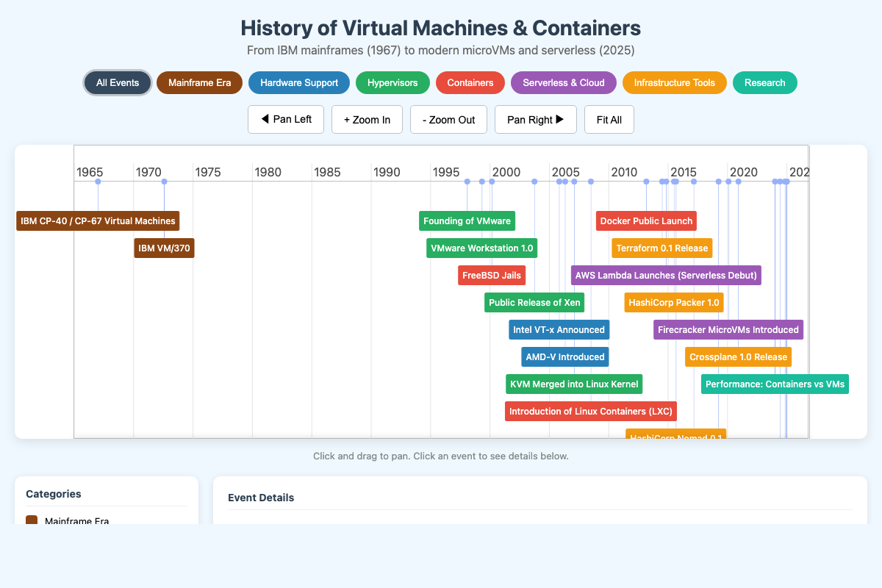The height and width of the screenshot is (588, 882).
Task: Filter events by "Hardware Support"
Action: point(299,82)
